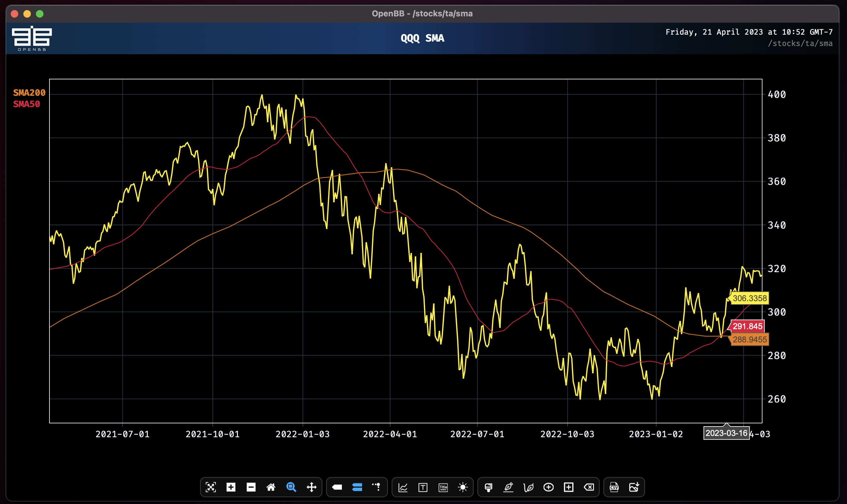
Task: Click the 2021-10-01 x-axis label
Action: (213, 434)
